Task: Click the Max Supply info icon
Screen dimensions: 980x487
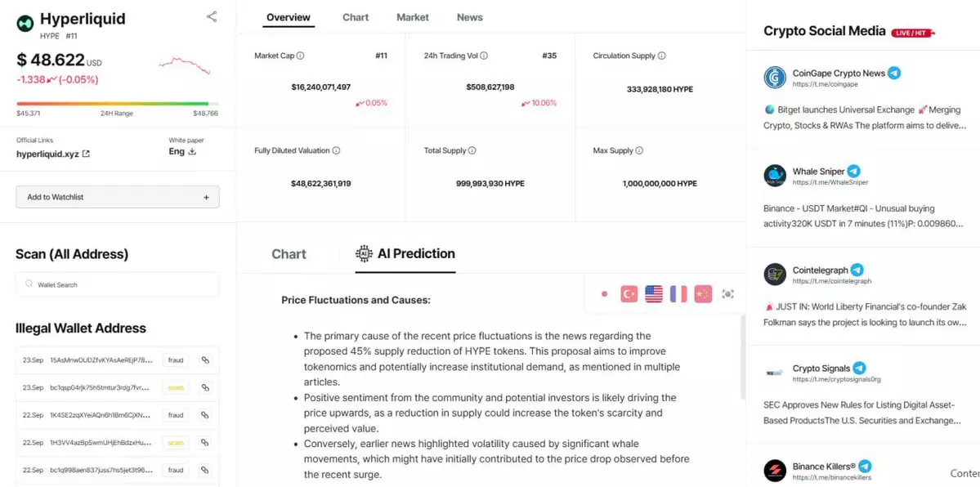Action: tap(639, 150)
